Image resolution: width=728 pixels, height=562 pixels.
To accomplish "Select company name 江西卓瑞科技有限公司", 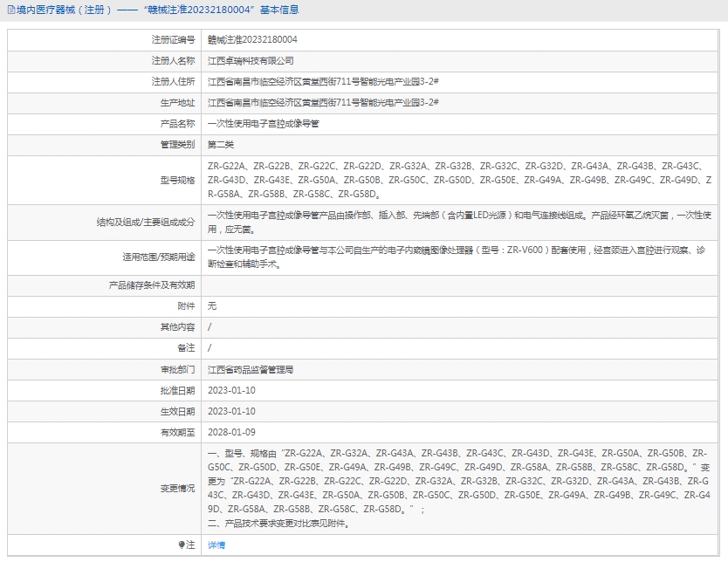I will [251, 61].
